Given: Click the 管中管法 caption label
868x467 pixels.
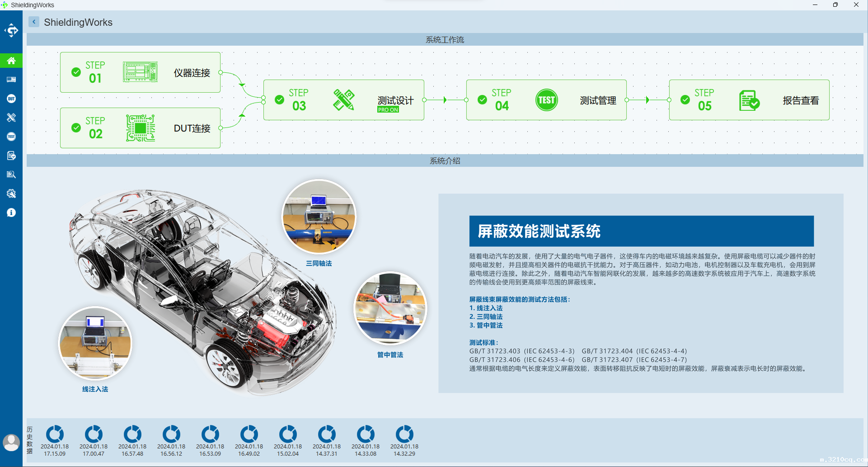Looking at the screenshot, I should coord(390,355).
